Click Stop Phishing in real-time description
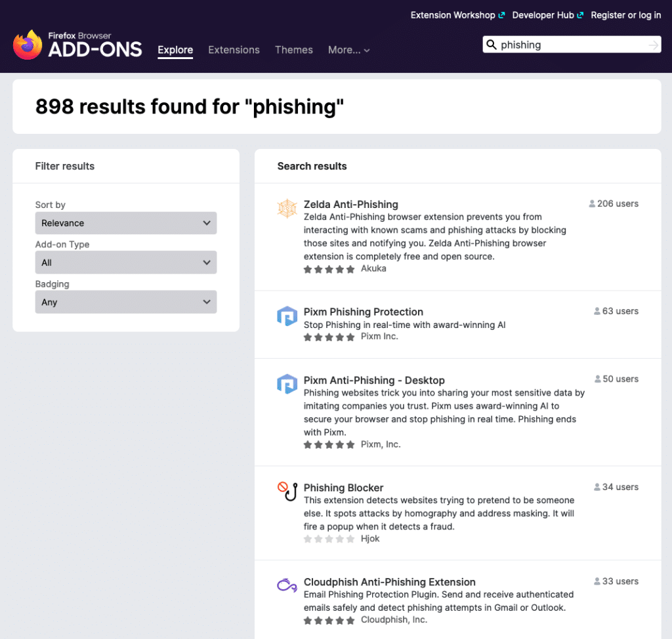 coord(404,325)
